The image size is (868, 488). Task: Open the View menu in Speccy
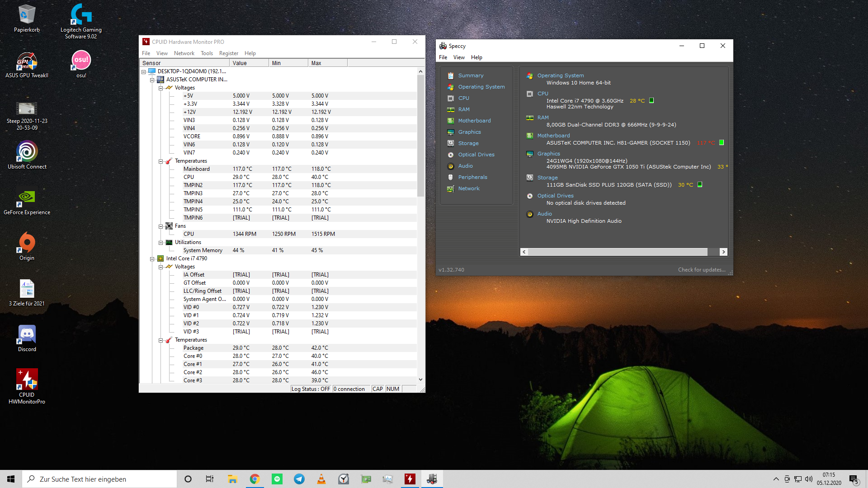(x=459, y=57)
